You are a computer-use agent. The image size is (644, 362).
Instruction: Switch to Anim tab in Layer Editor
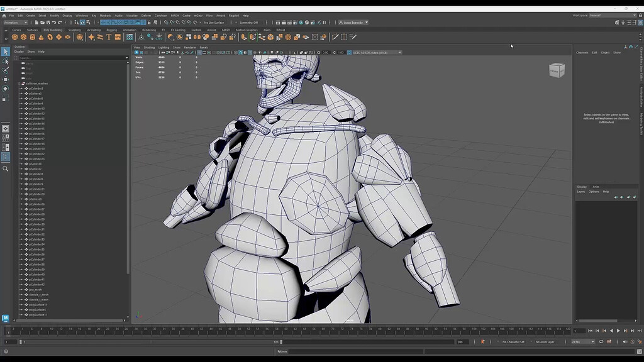(x=596, y=187)
